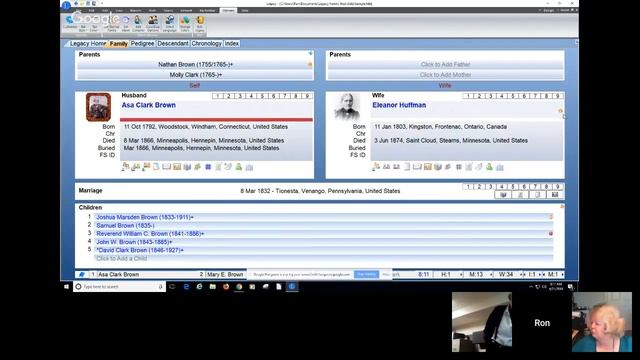Open Eleanor Huffman's sources books icon

pyautogui.click(x=438, y=167)
